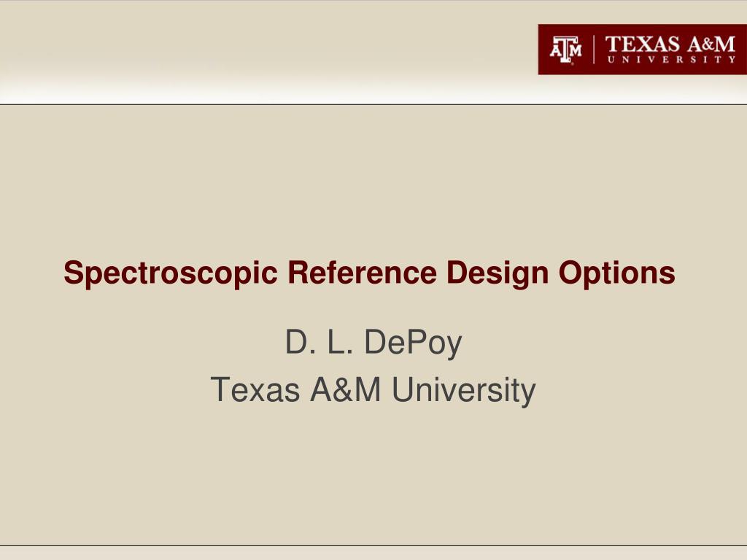Click the word Spectroscopic in the title

pyautogui.click(x=171, y=273)
